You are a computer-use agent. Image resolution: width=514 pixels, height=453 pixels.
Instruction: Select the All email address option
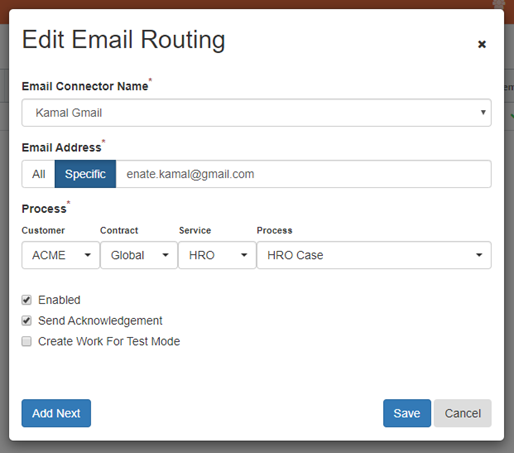click(x=38, y=174)
